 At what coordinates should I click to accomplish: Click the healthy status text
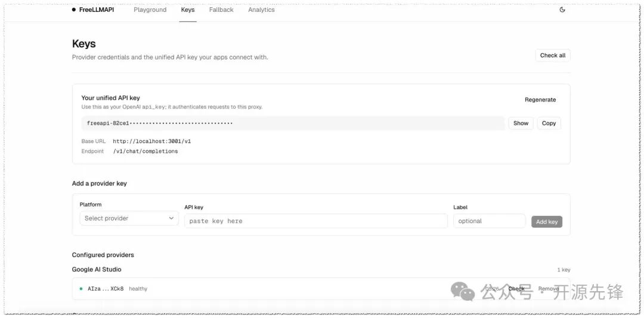click(138, 289)
